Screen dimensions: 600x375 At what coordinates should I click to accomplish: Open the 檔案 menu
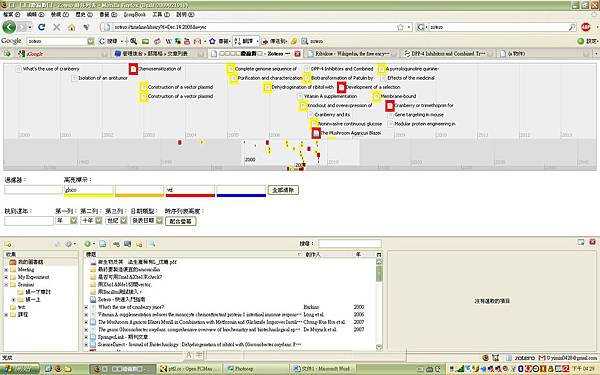(11, 14)
